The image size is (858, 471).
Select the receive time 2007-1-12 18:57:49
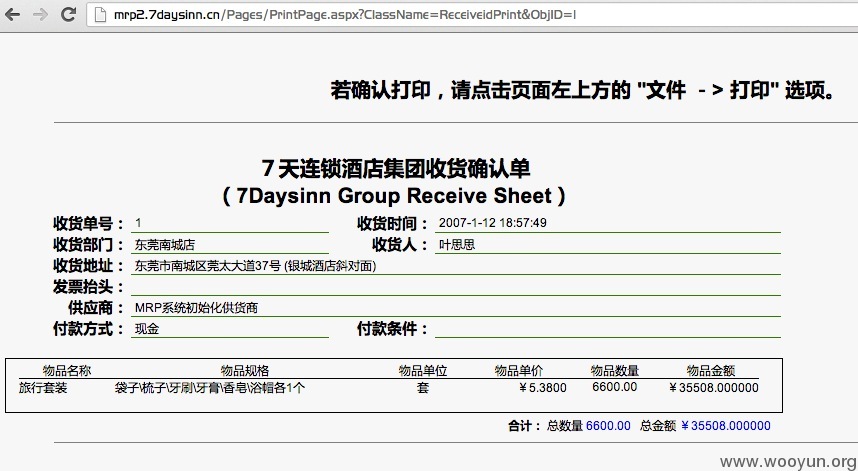[x=492, y=223]
